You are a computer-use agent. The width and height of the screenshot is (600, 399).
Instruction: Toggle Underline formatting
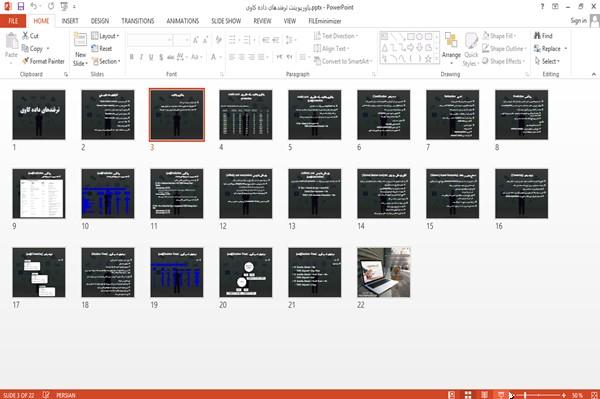click(x=151, y=57)
